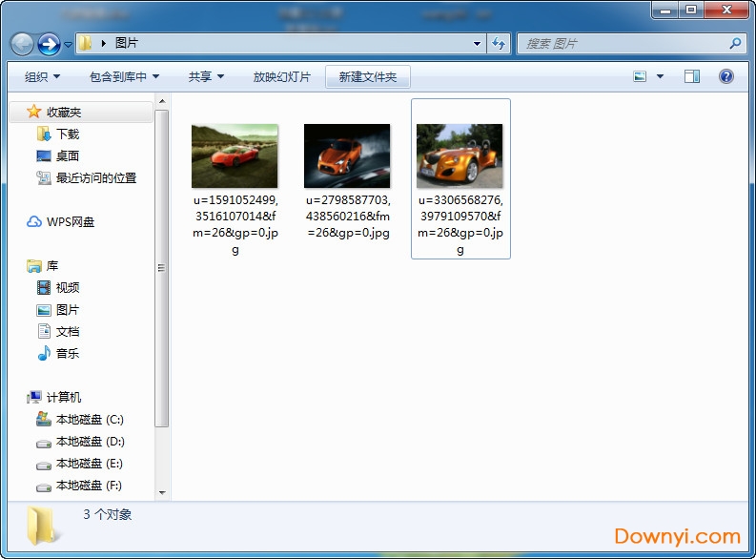Image resolution: width=756 pixels, height=559 pixels.
Task: Open 本地磁盘 (F:)
Action: tap(89, 486)
